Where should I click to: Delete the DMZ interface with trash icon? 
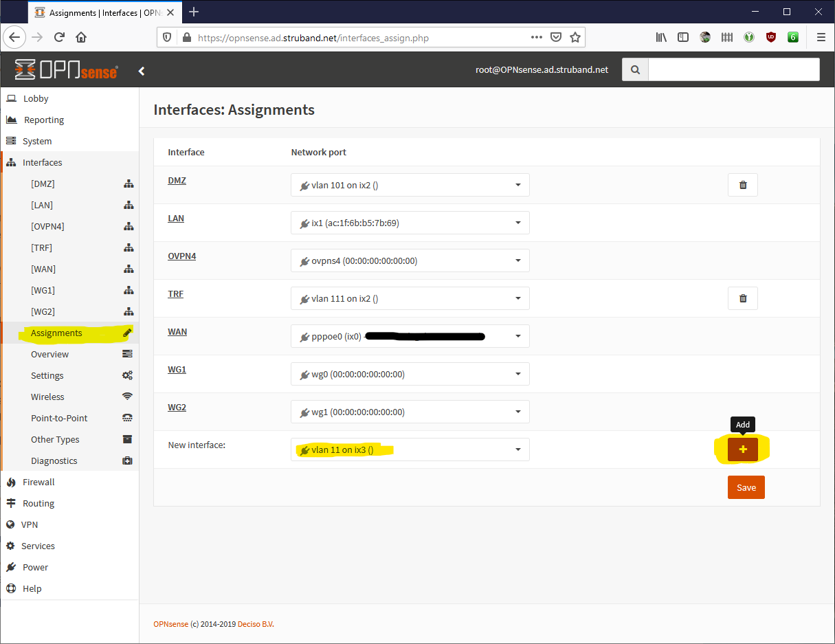pyautogui.click(x=742, y=185)
